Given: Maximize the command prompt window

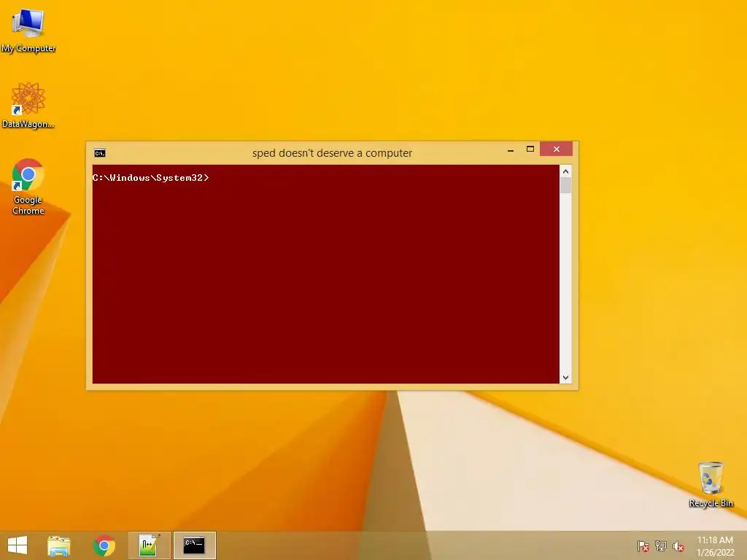Looking at the screenshot, I should coord(530,149).
